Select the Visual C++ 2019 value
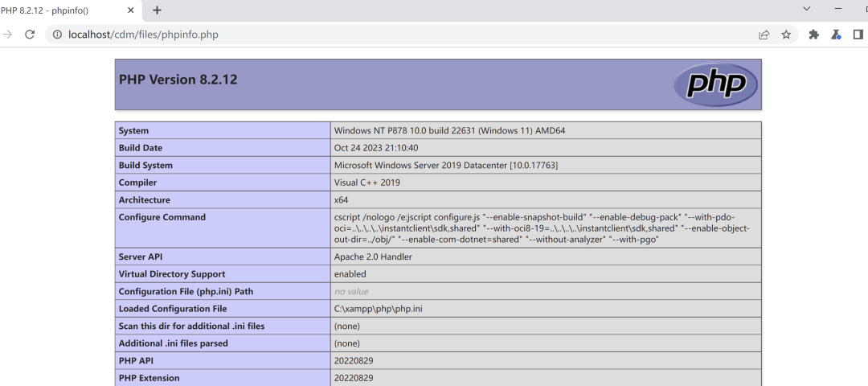The height and width of the screenshot is (386, 868). click(x=367, y=183)
